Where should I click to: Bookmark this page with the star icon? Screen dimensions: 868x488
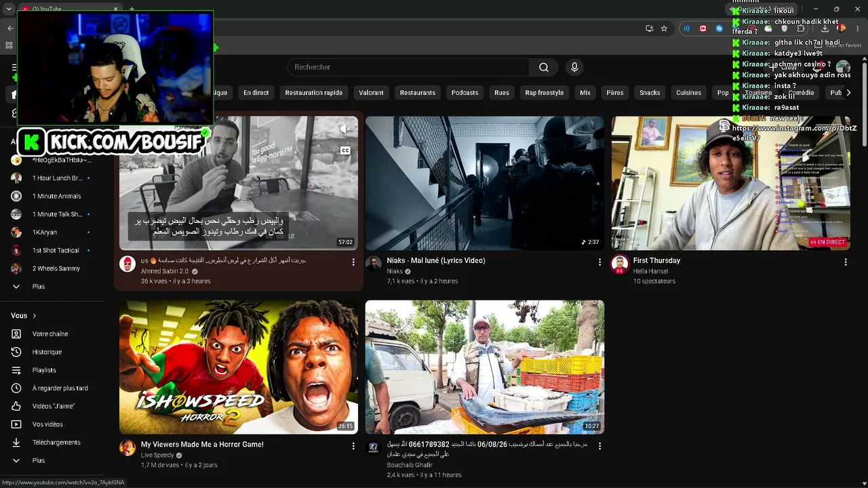pos(665,28)
